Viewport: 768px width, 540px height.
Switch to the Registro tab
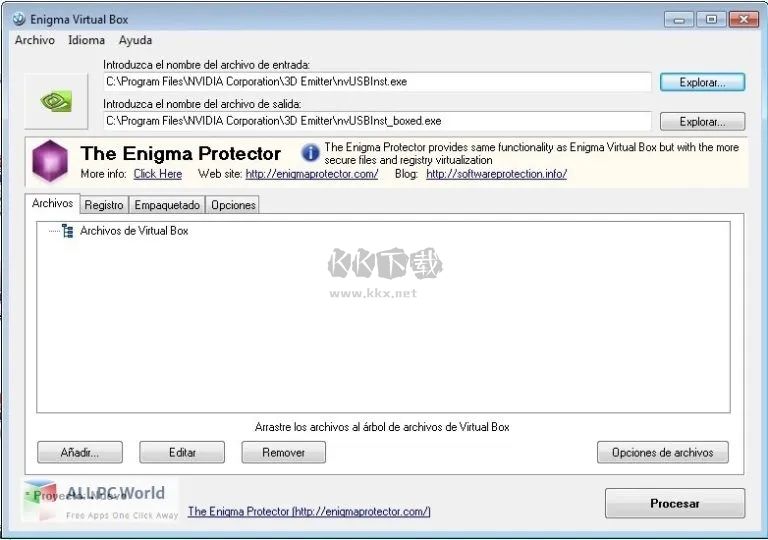click(x=104, y=205)
